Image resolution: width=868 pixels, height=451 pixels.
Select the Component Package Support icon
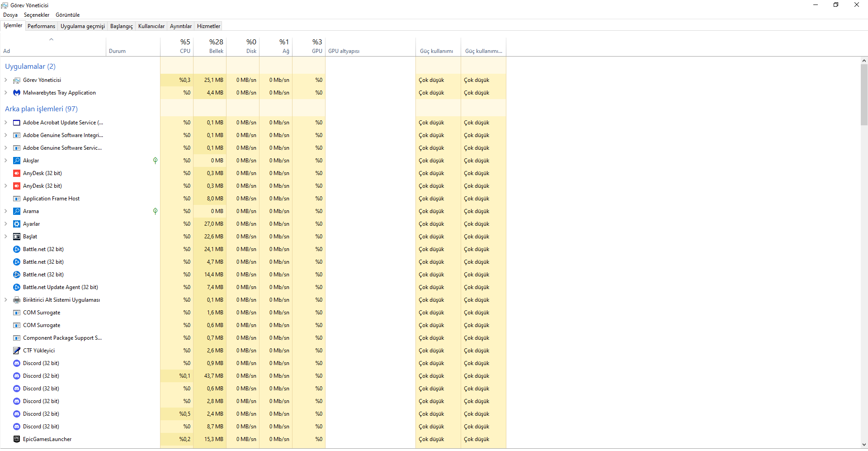17,338
